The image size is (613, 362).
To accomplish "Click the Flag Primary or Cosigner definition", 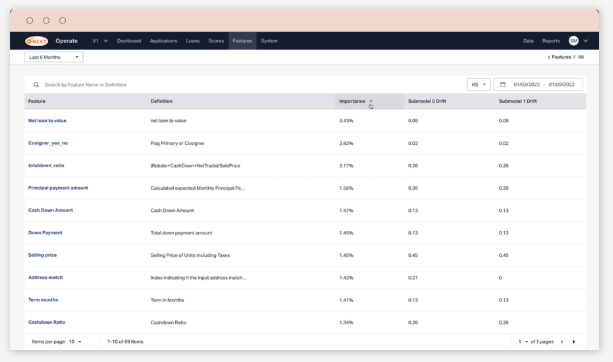I will tap(177, 143).
